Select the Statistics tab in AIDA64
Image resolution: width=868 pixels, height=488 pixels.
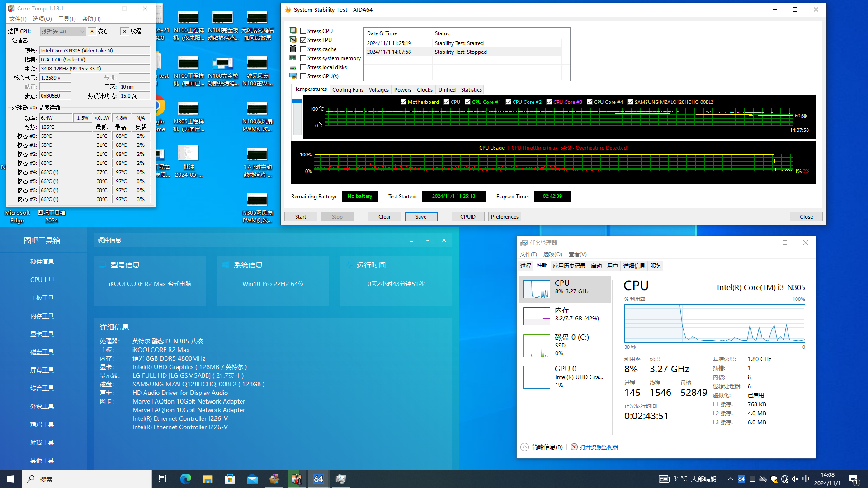click(472, 89)
